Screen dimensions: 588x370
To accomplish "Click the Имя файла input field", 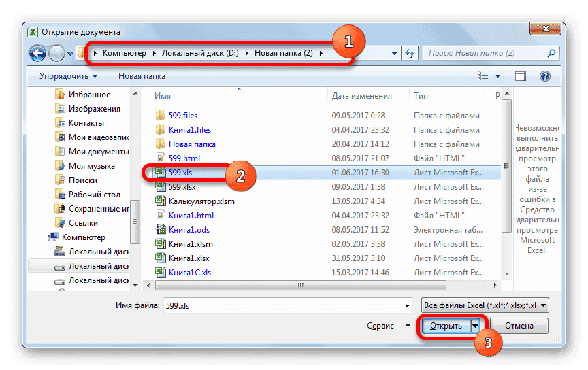I will [x=282, y=305].
